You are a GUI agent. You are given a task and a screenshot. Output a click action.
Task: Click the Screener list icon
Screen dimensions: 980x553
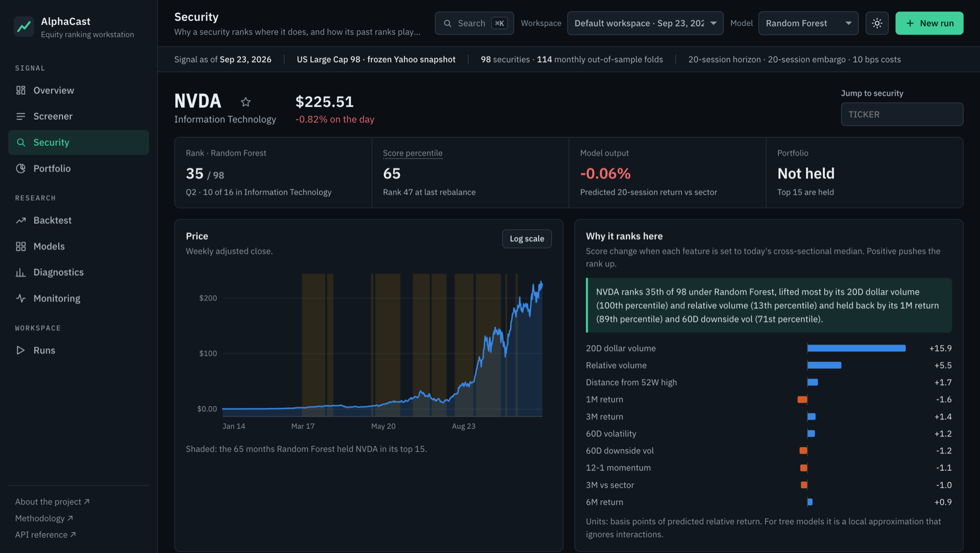tap(21, 116)
